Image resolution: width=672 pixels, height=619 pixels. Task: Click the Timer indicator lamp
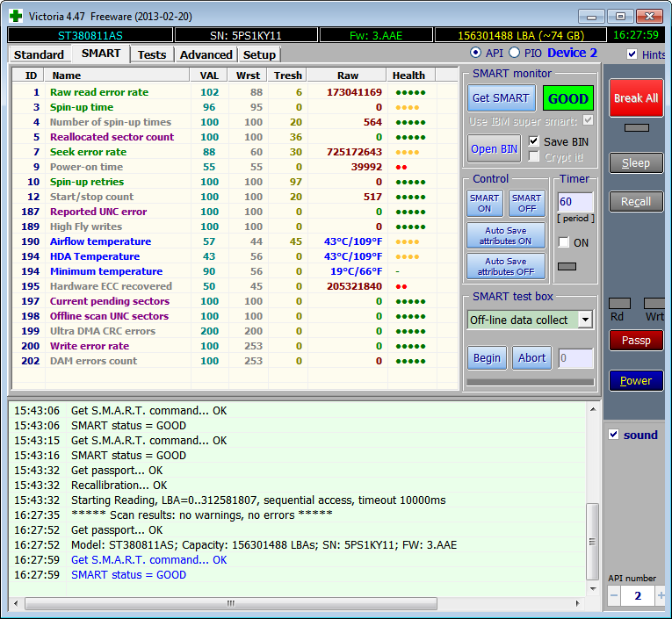click(x=567, y=266)
